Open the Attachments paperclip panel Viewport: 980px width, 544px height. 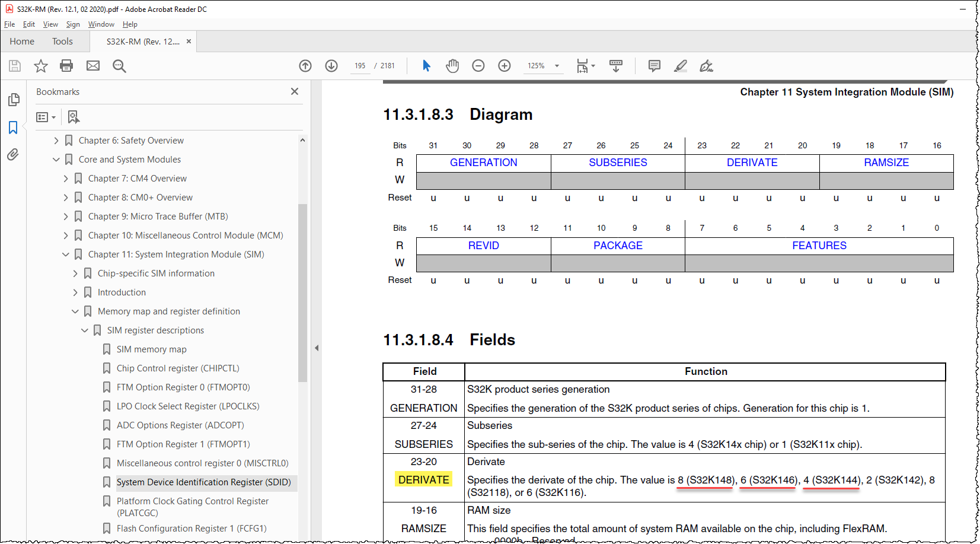(x=13, y=155)
